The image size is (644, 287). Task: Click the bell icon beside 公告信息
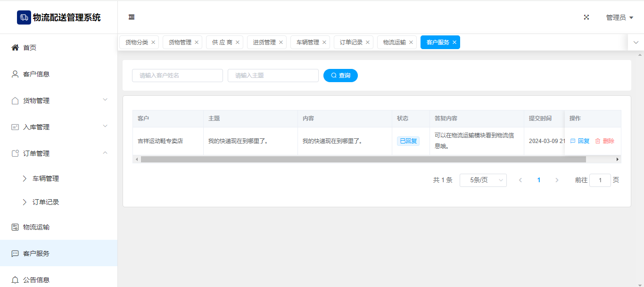pos(15,280)
